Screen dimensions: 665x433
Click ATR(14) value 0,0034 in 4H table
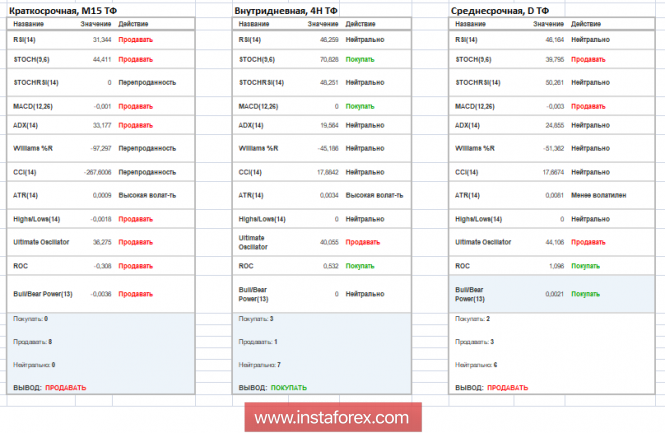329,196
